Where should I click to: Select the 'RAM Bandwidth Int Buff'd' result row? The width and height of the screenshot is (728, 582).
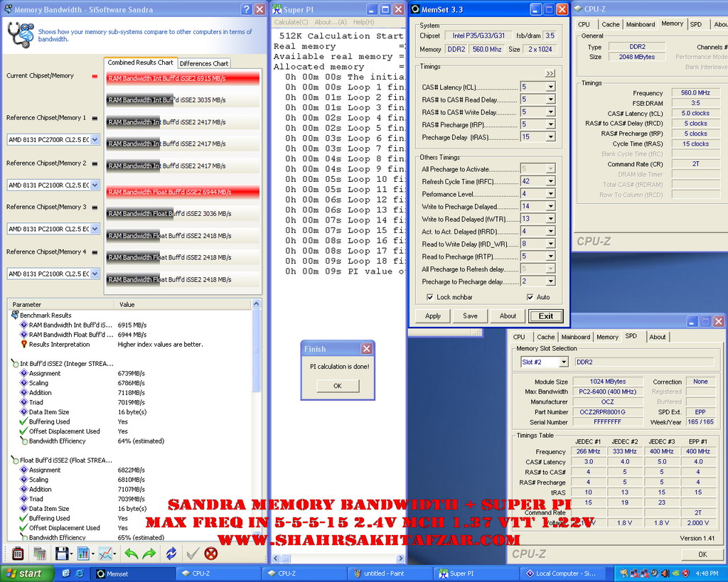tap(132, 325)
